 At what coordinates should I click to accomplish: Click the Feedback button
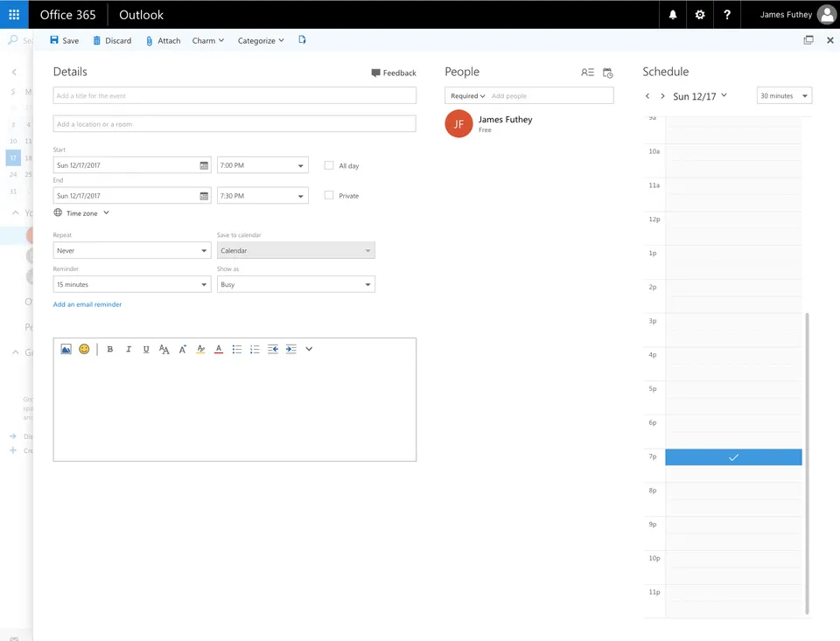(x=394, y=73)
